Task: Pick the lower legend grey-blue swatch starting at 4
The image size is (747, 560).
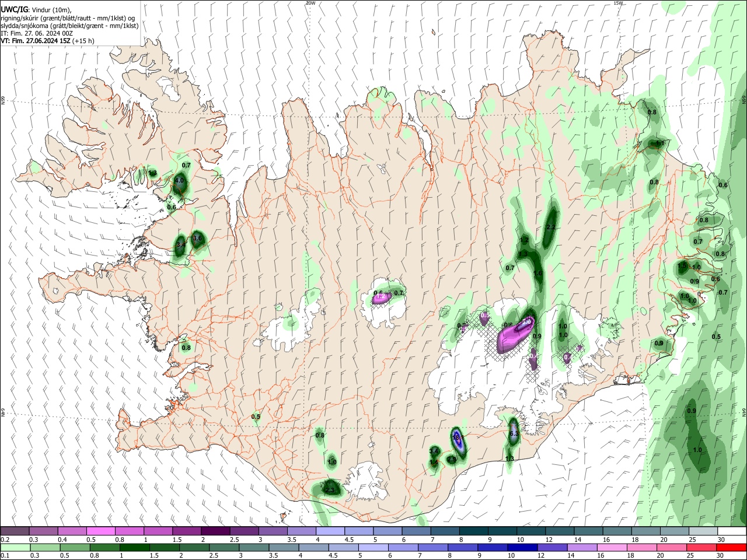Action: click(x=315, y=548)
